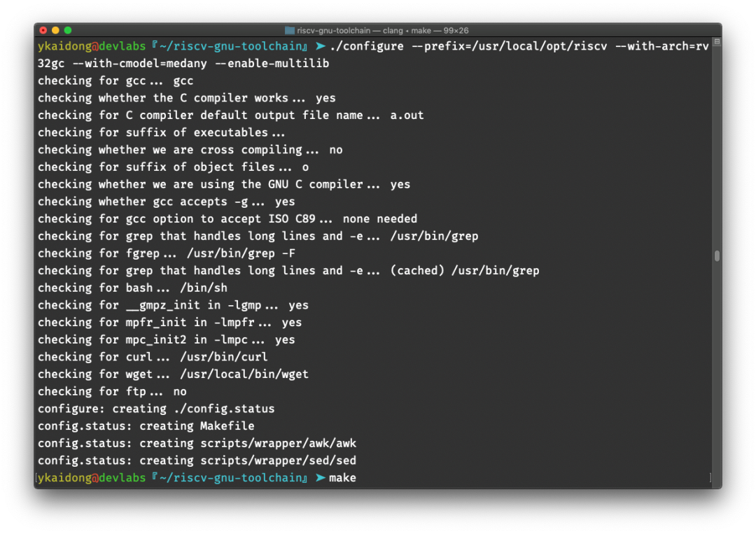Minimize the terminal using the yellow button
The width and height of the screenshot is (756, 534).
(x=55, y=30)
